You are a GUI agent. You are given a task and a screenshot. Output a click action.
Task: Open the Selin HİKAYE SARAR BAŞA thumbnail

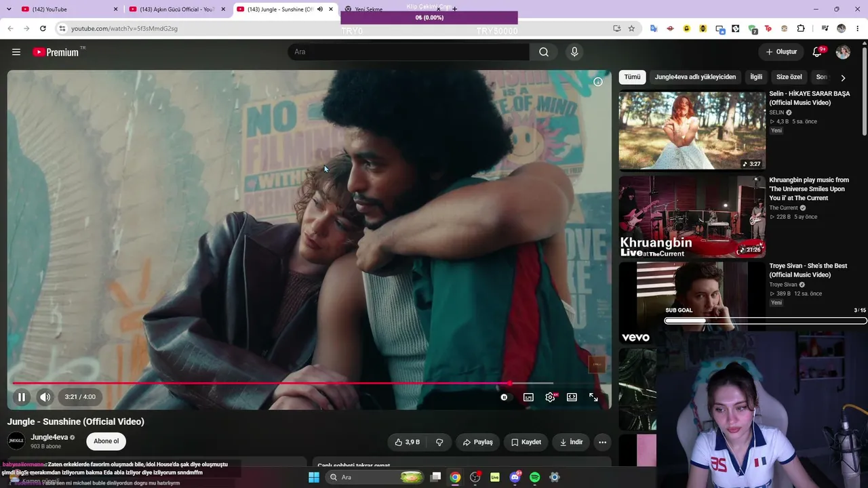(x=692, y=129)
